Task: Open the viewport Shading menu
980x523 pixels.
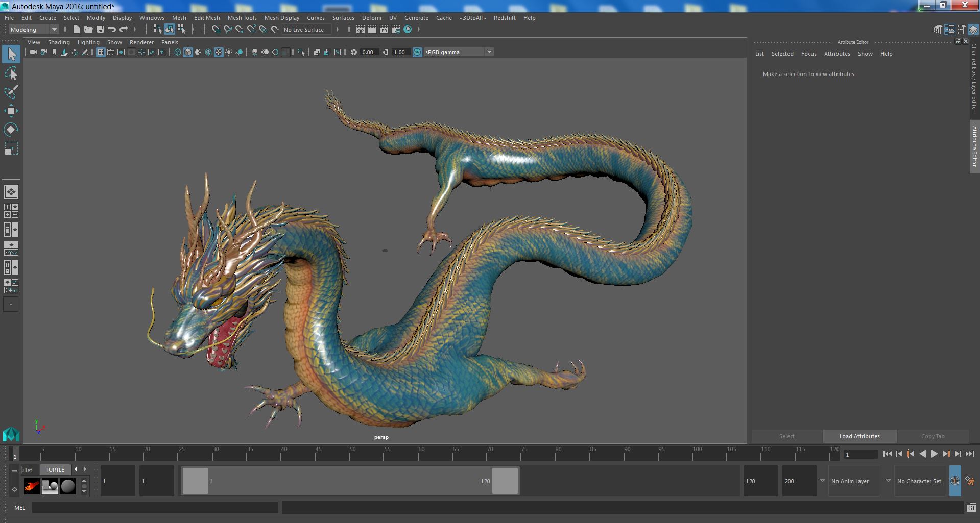Action: pos(59,42)
